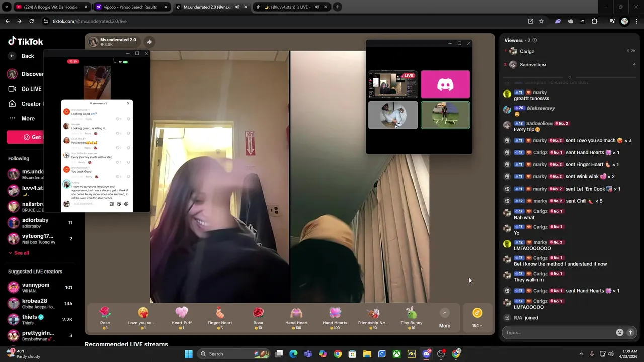Mute the luvv4.starr tab audio
This screenshot has height=362, width=644.
click(317, 7)
